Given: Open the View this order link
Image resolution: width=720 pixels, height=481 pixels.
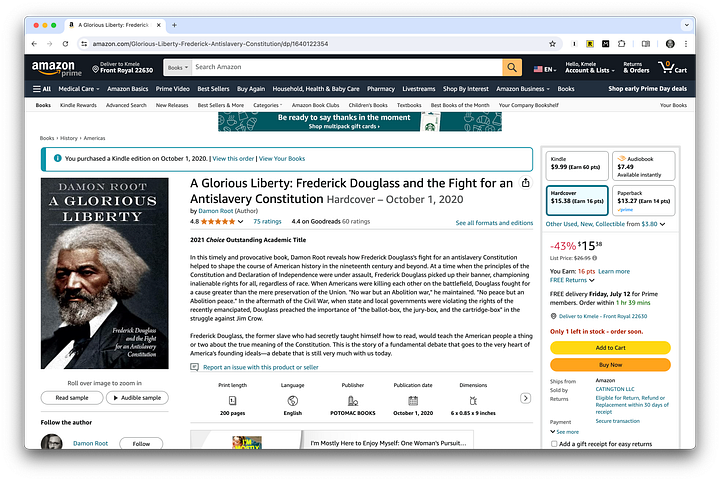Looking at the screenshot, I should pos(233,158).
